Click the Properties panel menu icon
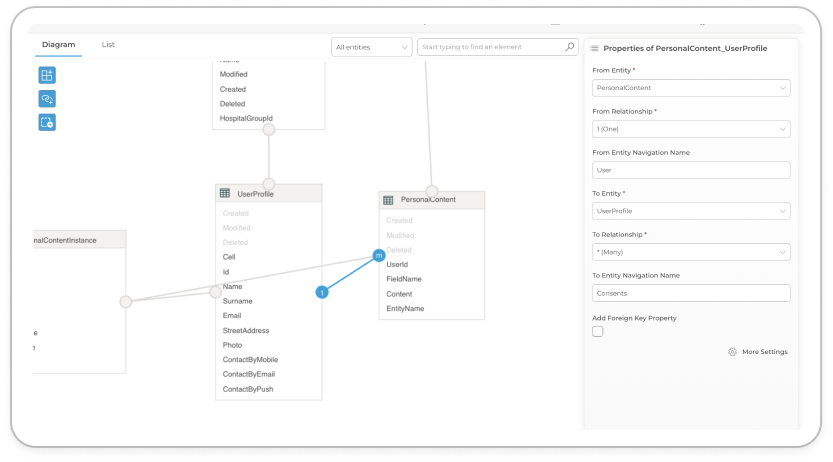 [x=595, y=48]
